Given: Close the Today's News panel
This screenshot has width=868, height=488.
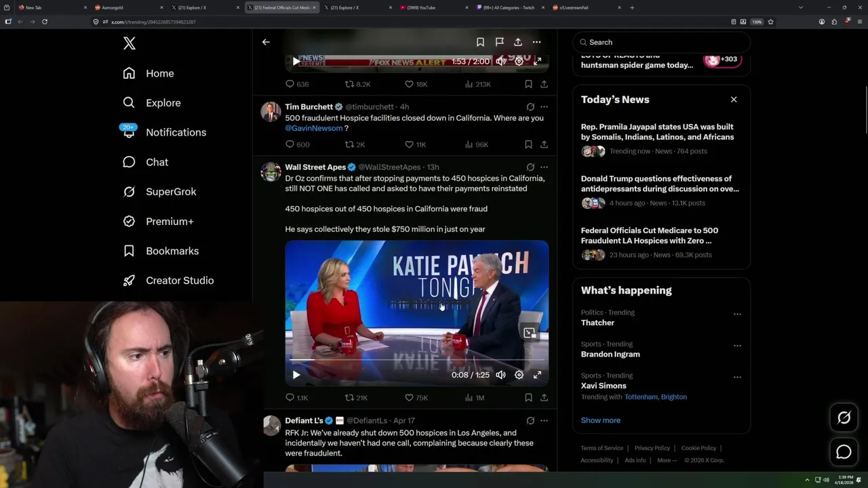Looking at the screenshot, I should click(734, 100).
